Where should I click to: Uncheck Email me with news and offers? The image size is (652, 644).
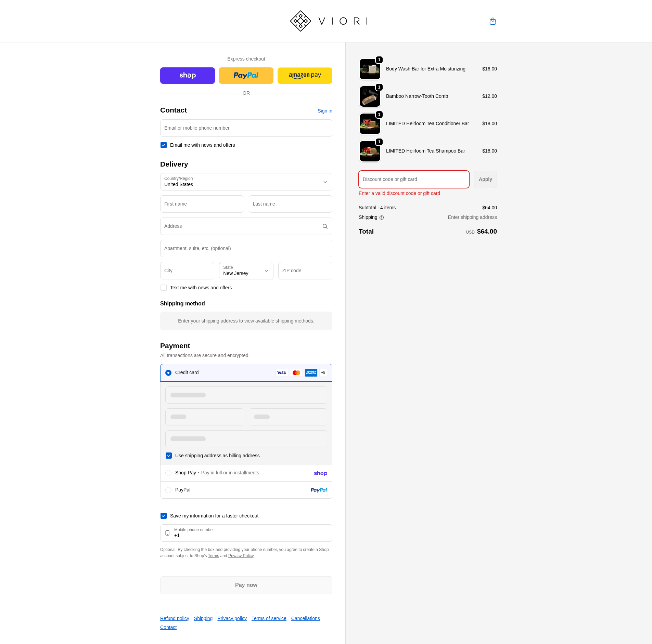pyautogui.click(x=164, y=145)
